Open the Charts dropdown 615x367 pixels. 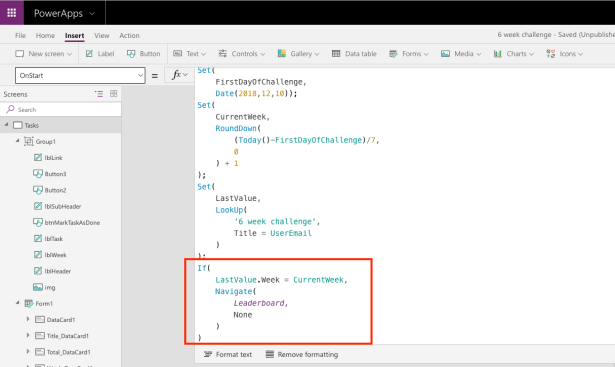tap(513, 54)
